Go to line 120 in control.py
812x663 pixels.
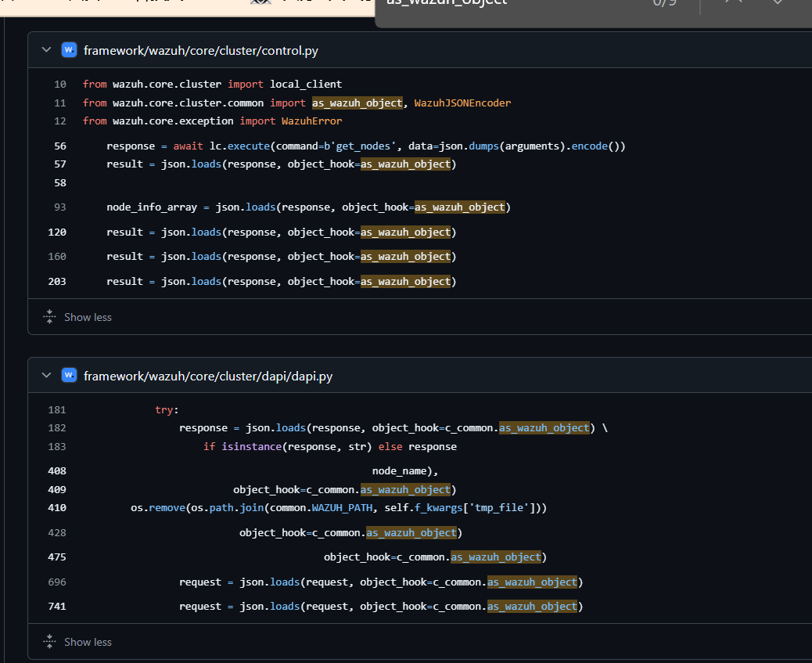[x=57, y=232]
